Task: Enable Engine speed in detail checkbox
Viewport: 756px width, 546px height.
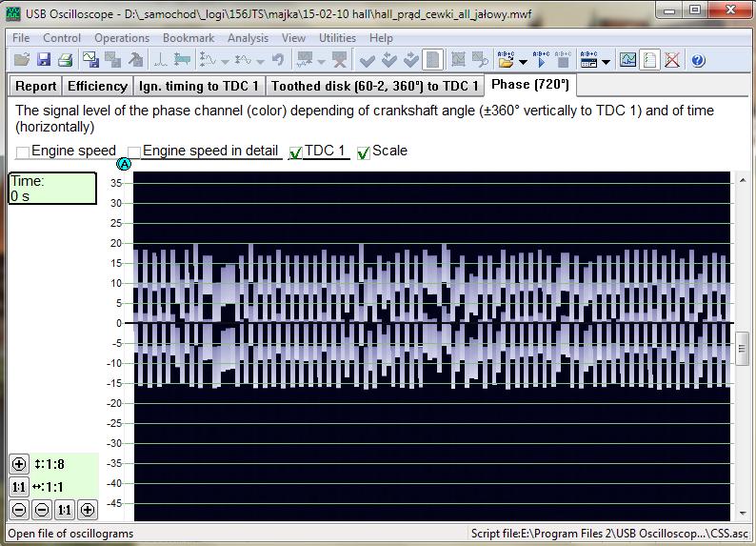Action: click(134, 152)
